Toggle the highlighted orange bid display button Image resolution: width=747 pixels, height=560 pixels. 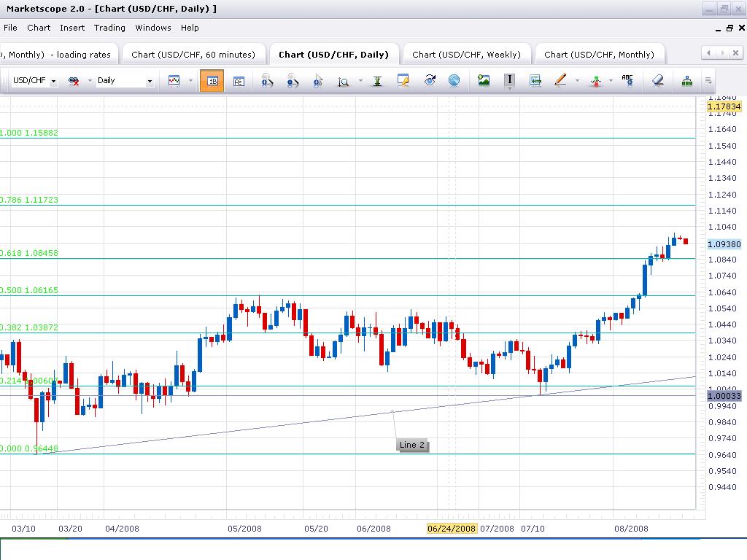(x=212, y=81)
